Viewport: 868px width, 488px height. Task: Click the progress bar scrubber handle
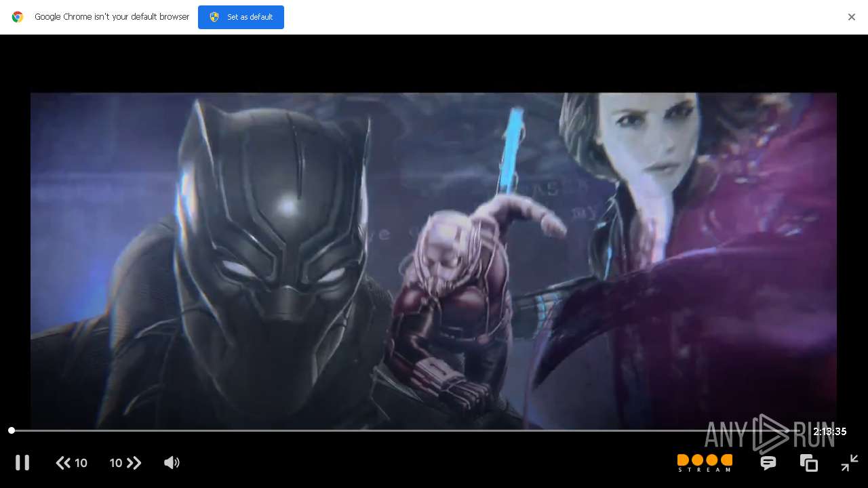pos(12,430)
